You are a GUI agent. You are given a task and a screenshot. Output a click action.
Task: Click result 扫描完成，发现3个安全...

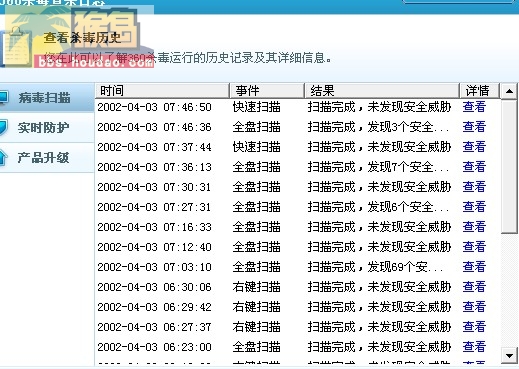click(x=378, y=127)
